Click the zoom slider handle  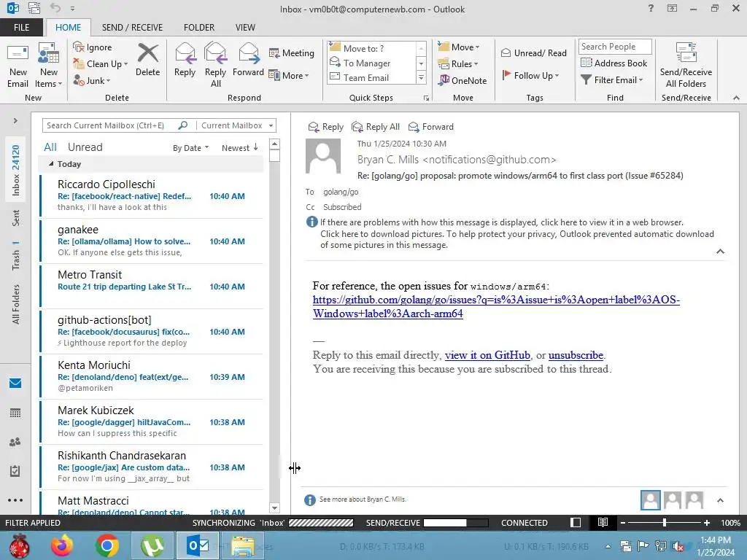tap(664, 522)
